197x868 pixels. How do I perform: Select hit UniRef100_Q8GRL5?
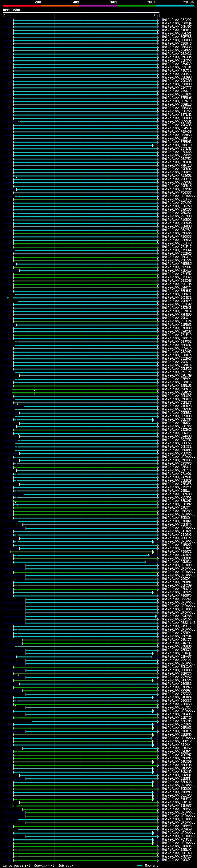point(176,104)
